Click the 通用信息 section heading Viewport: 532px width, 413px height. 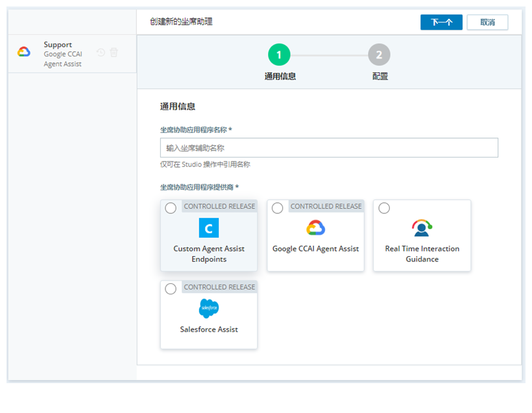[x=178, y=106]
